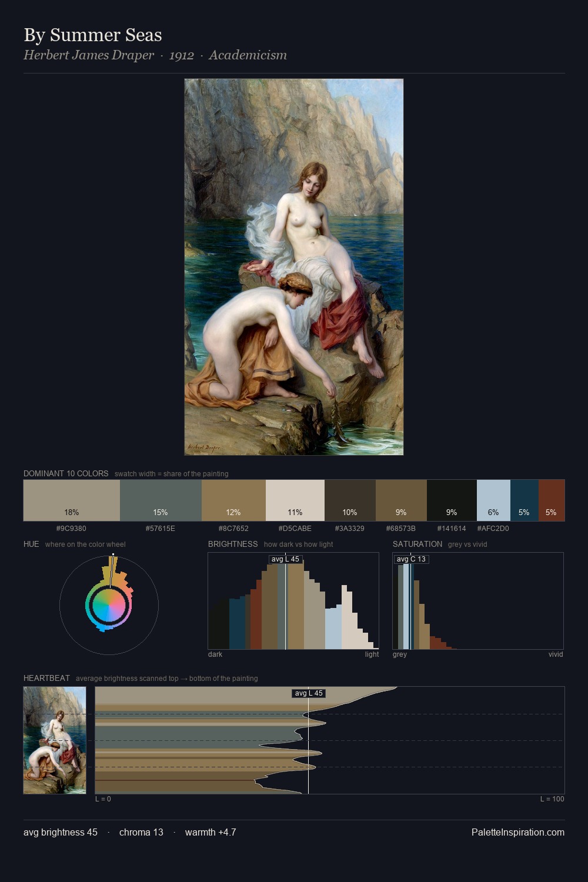Click the near-black 9% swatch above #141614

point(452,500)
